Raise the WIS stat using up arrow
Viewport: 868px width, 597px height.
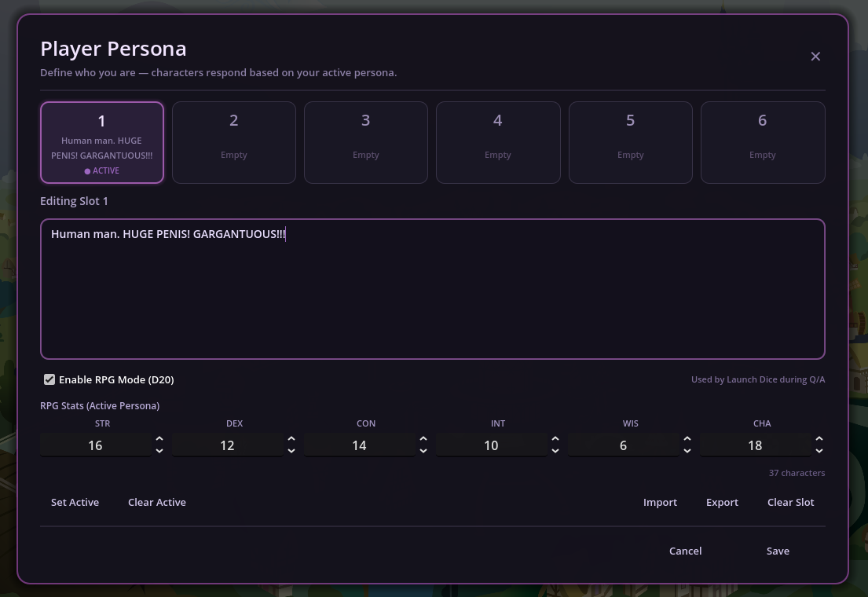tap(687, 440)
